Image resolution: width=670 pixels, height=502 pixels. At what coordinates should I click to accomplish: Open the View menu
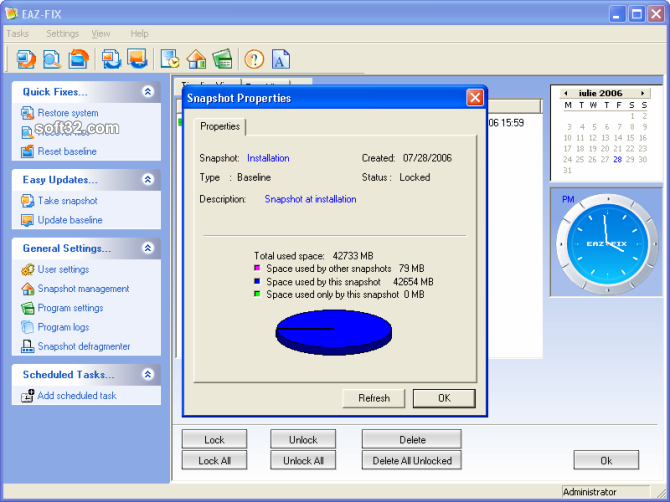pos(101,34)
